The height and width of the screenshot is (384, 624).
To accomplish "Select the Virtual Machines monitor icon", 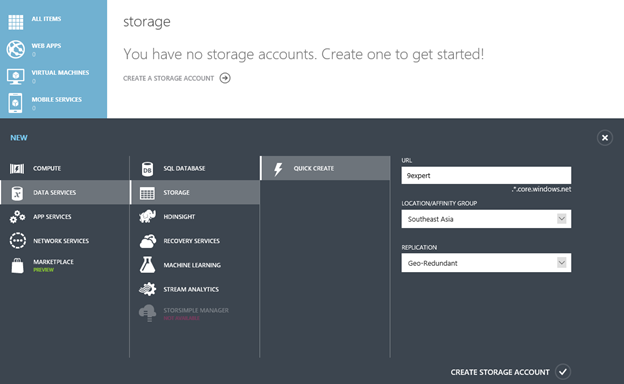I will (x=16, y=76).
